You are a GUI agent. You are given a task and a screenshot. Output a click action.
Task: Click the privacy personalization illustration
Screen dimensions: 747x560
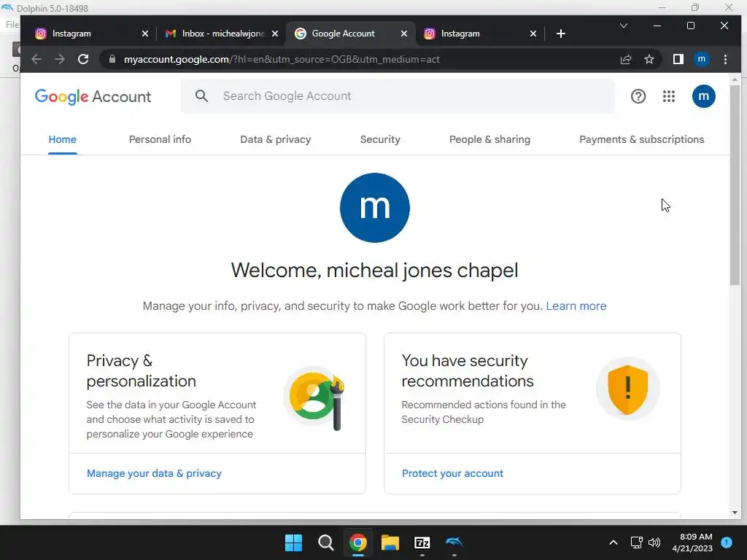pos(314,397)
